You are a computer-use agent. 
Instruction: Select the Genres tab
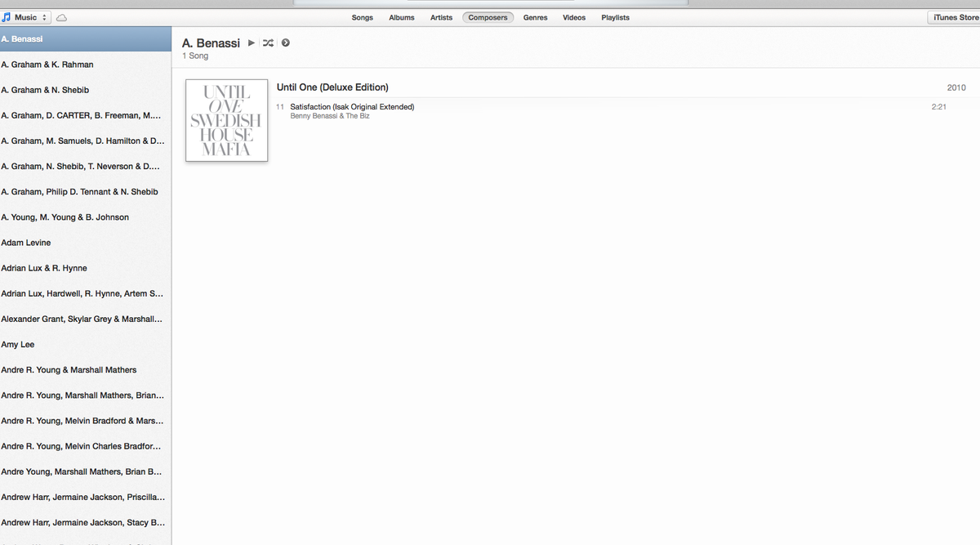pyautogui.click(x=536, y=17)
